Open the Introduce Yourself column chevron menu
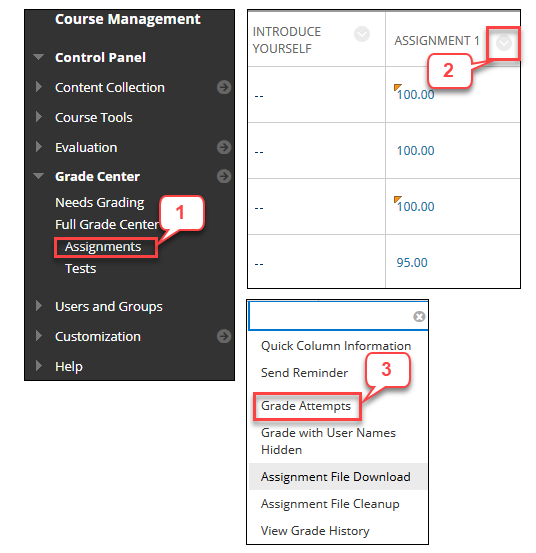 point(362,34)
